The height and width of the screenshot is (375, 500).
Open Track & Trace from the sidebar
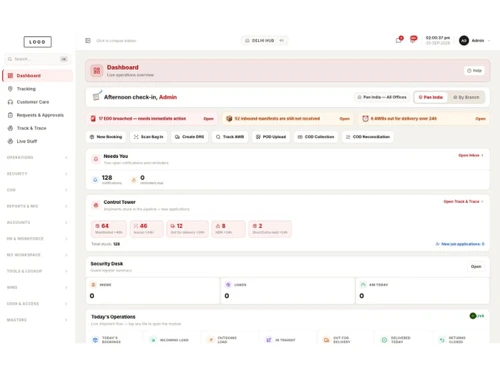pos(37,128)
